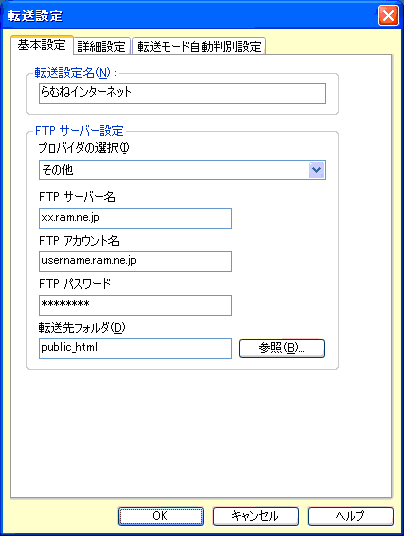Click the FTP パスワード masked field

pos(135,305)
